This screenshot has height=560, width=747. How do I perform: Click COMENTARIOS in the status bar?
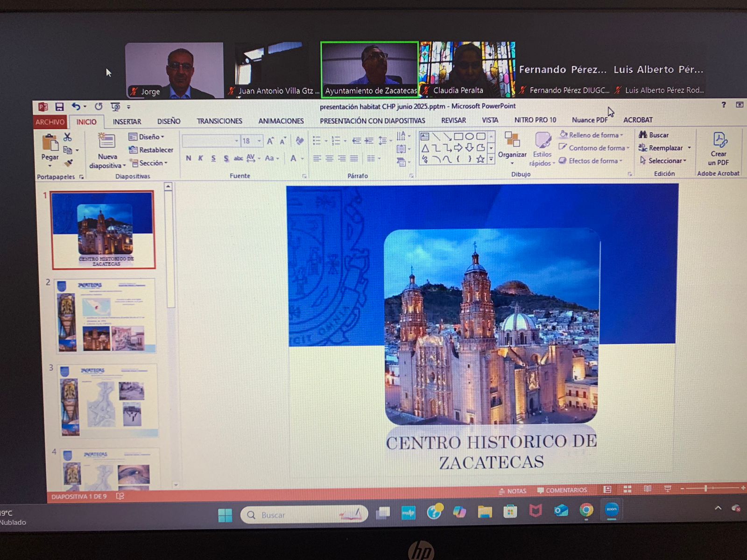(x=562, y=490)
